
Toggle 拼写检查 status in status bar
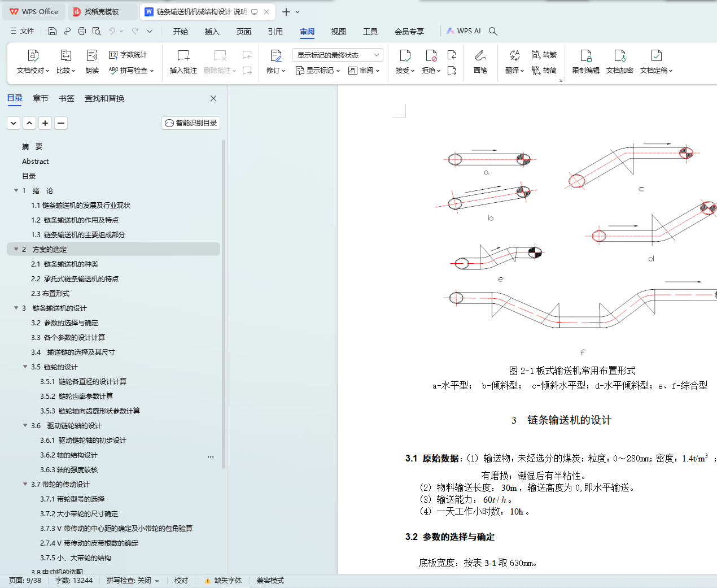[133, 581]
